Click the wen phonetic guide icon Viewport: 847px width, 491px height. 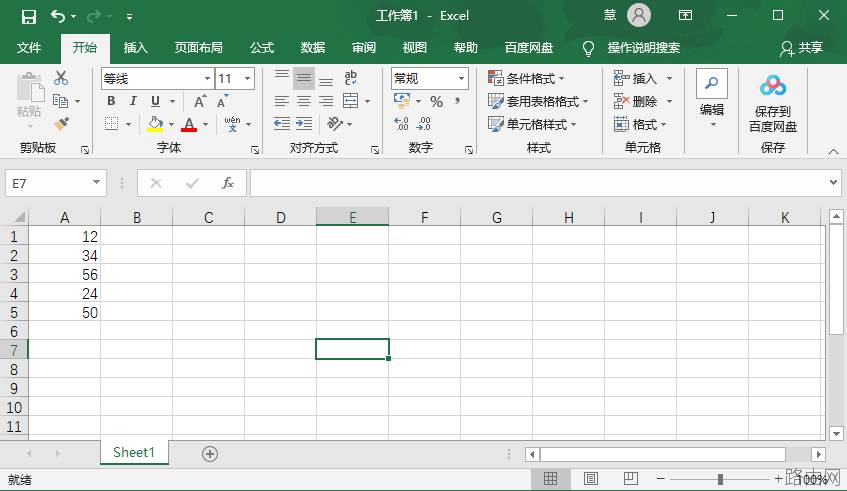click(232, 124)
